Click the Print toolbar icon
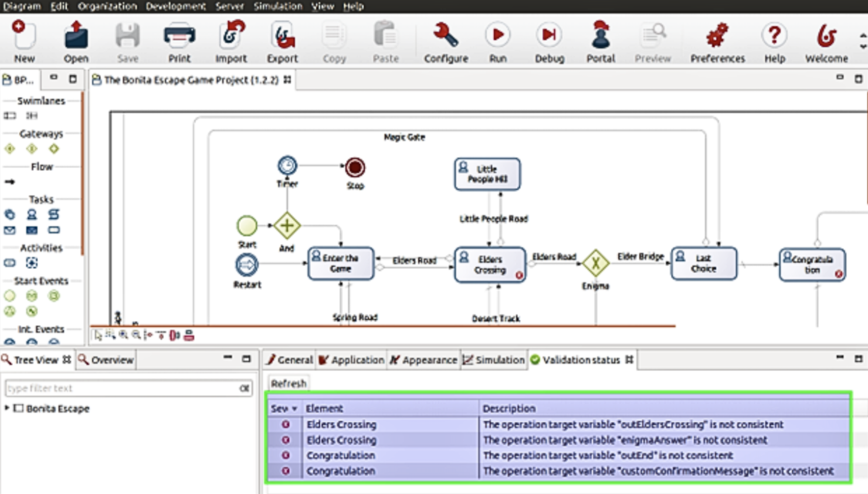868x494 pixels. (x=179, y=36)
